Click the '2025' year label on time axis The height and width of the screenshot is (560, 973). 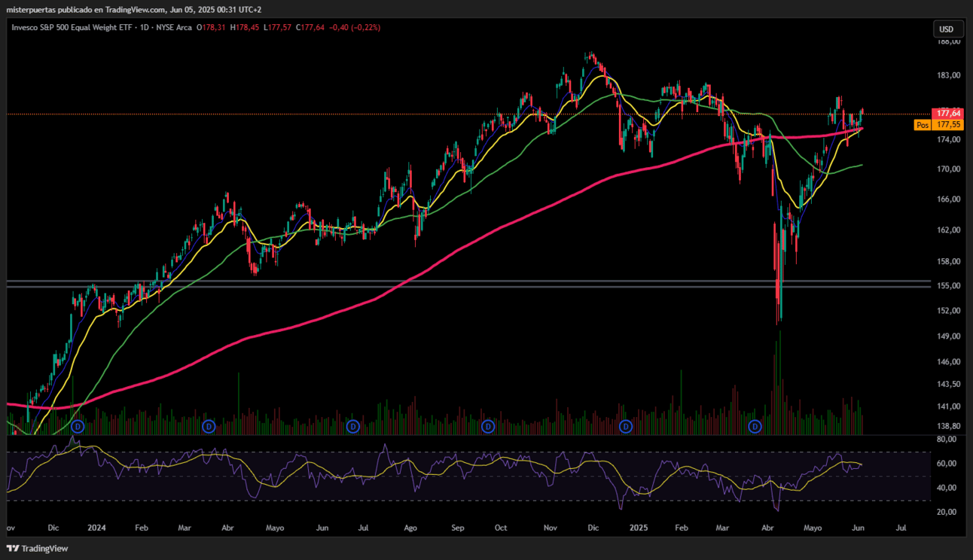pyautogui.click(x=638, y=528)
